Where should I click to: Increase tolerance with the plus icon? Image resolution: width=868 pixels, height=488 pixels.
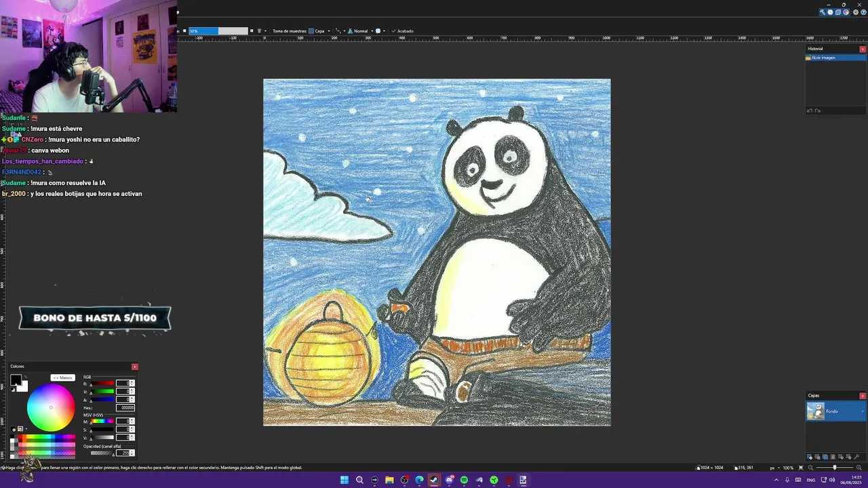click(252, 30)
